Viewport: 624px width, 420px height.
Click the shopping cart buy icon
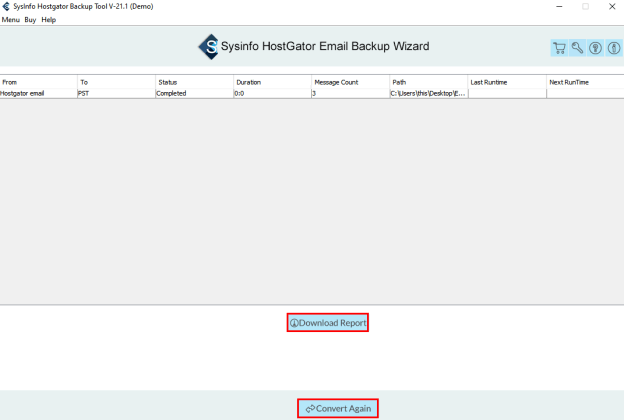click(559, 48)
